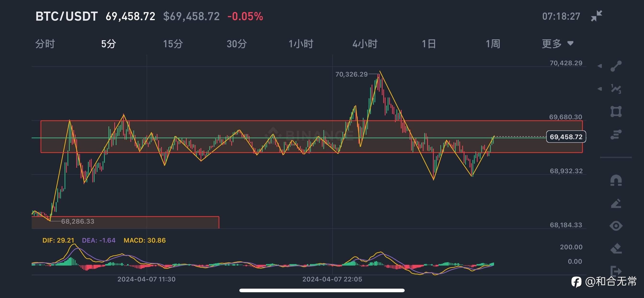The image size is (644, 298).
Task: Switch to the 4小时 interval tab
Action: pyautogui.click(x=365, y=44)
